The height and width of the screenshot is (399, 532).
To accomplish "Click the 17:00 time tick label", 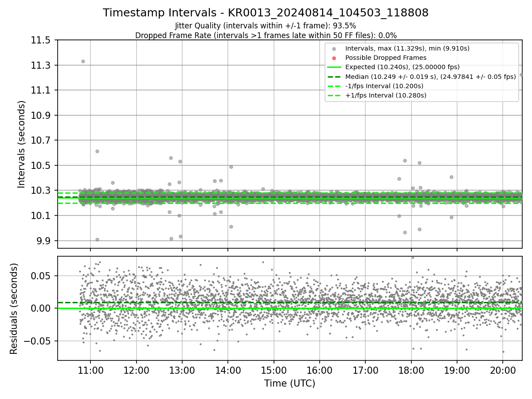I will pos(365,370).
